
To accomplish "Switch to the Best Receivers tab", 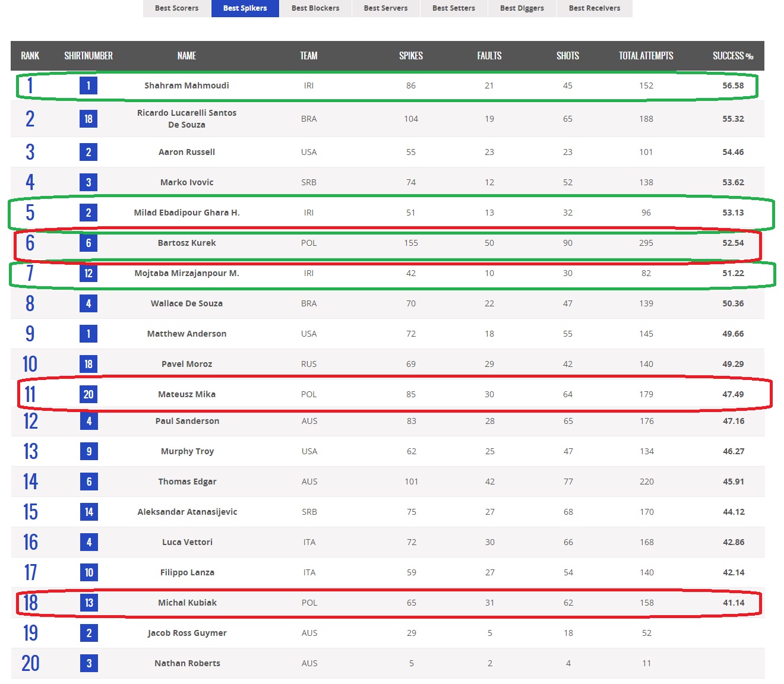I will coord(594,8).
